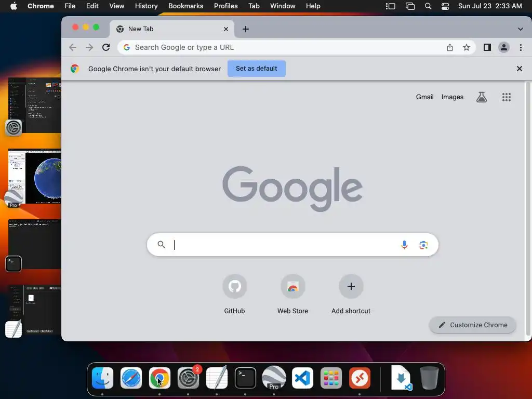This screenshot has height=399, width=532.
Task: Bookmark this tab with the star icon
Action: pyautogui.click(x=467, y=47)
